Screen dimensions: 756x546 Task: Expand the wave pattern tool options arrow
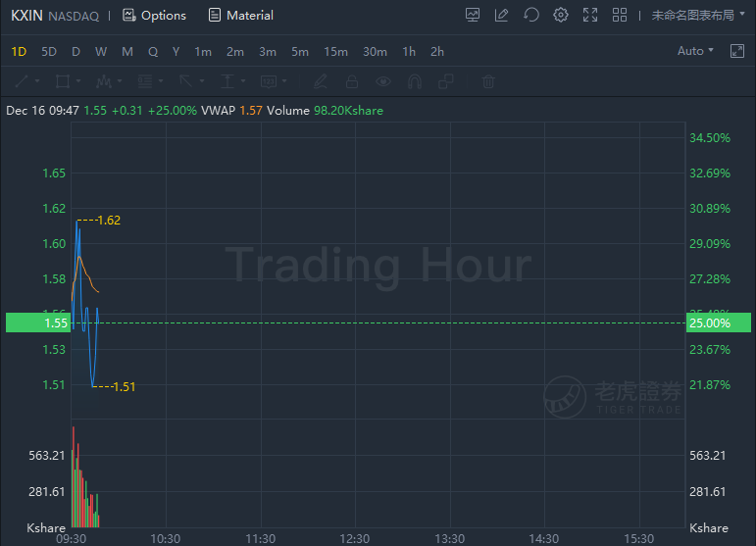point(120,81)
